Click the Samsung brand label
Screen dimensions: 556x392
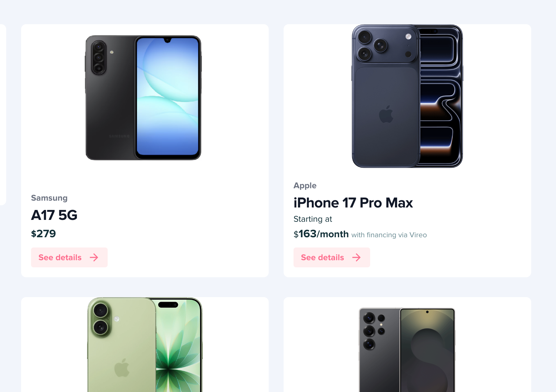[x=49, y=198]
